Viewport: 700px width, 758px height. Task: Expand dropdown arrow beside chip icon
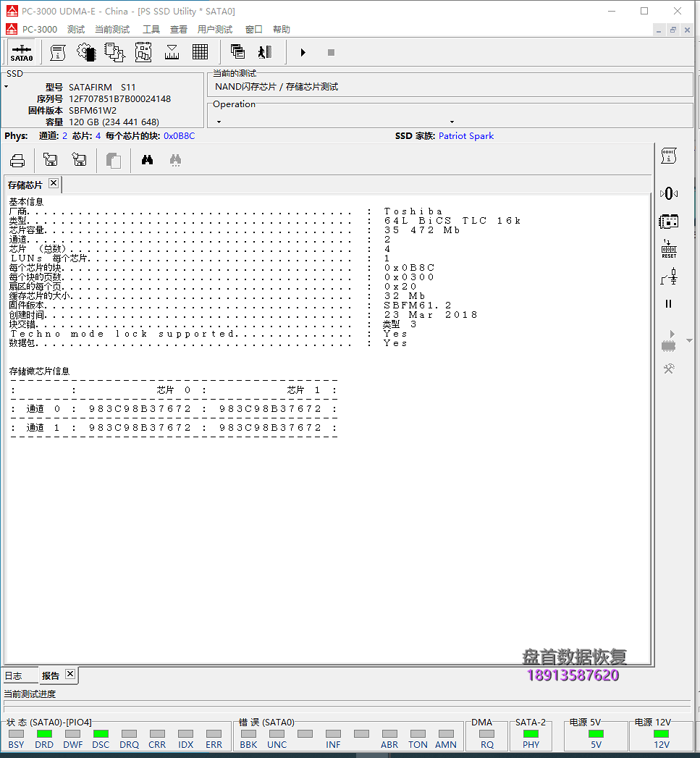point(689,341)
